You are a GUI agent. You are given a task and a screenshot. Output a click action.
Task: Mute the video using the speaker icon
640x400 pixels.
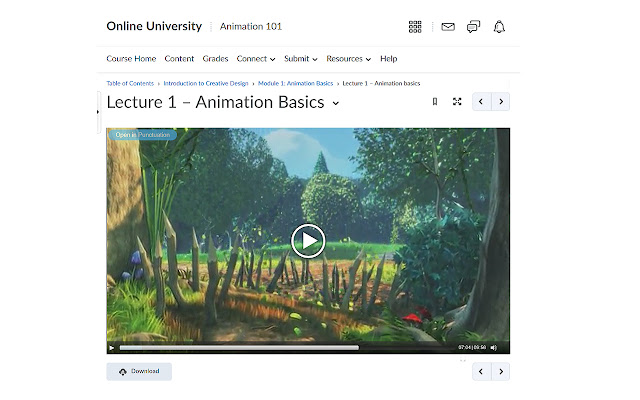tap(493, 347)
